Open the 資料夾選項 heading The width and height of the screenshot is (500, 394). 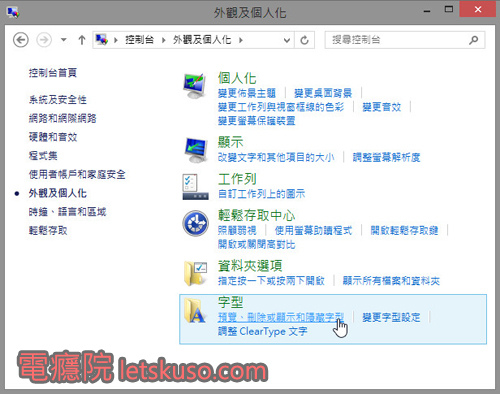250,266
